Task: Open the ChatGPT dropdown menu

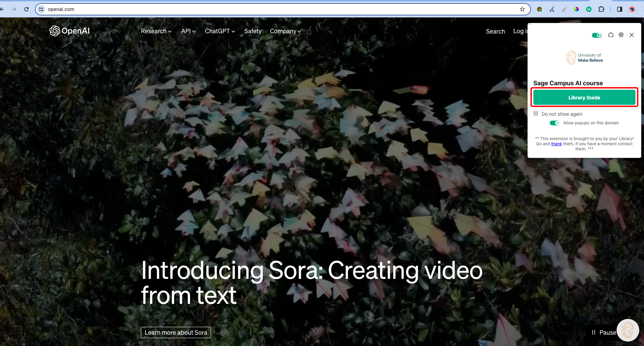Action: pos(220,31)
